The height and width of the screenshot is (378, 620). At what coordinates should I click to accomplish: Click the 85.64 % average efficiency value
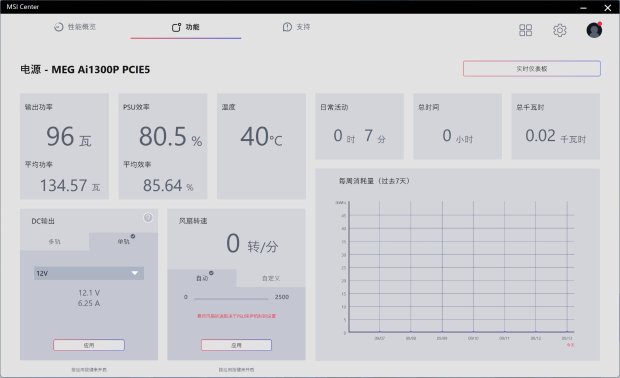coord(168,185)
